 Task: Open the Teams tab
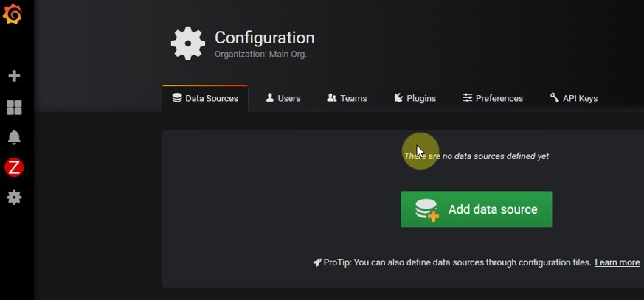pyautogui.click(x=347, y=98)
